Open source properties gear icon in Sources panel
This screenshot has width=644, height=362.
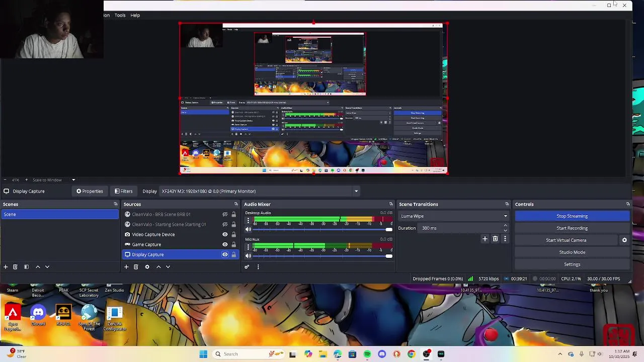click(x=147, y=267)
